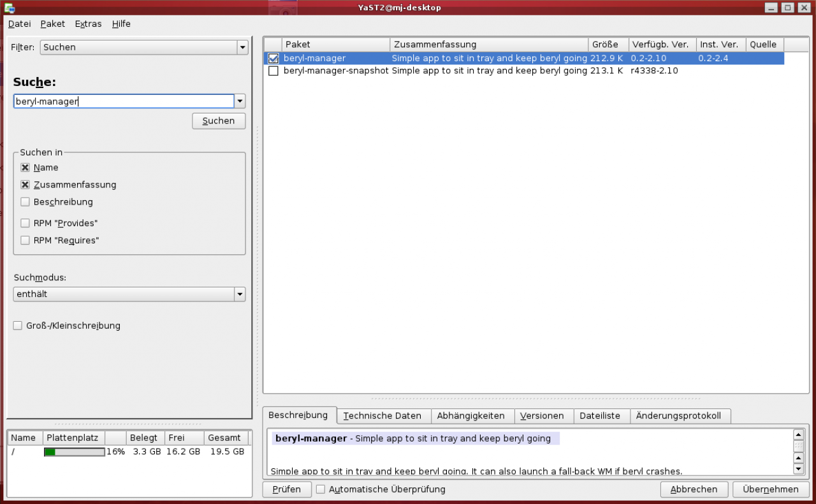Screen dimensions: 816x504
Task: Click the Übernehmen button
Action: coord(771,489)
